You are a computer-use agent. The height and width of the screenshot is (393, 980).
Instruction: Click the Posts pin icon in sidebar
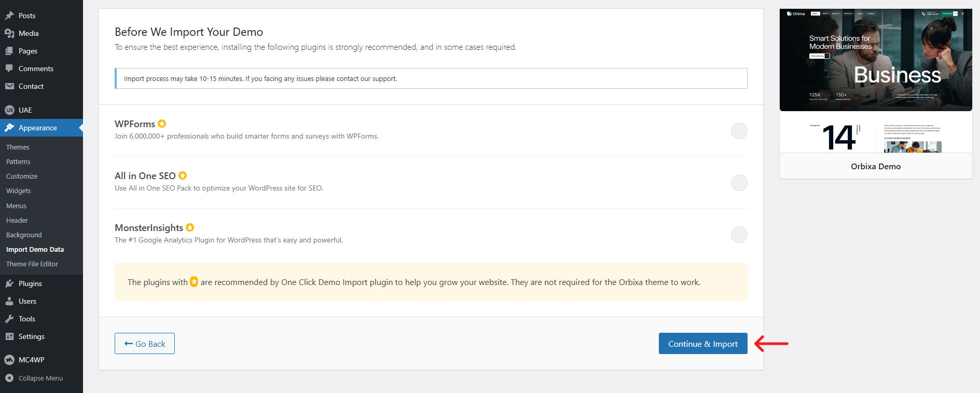click(9, 16)
